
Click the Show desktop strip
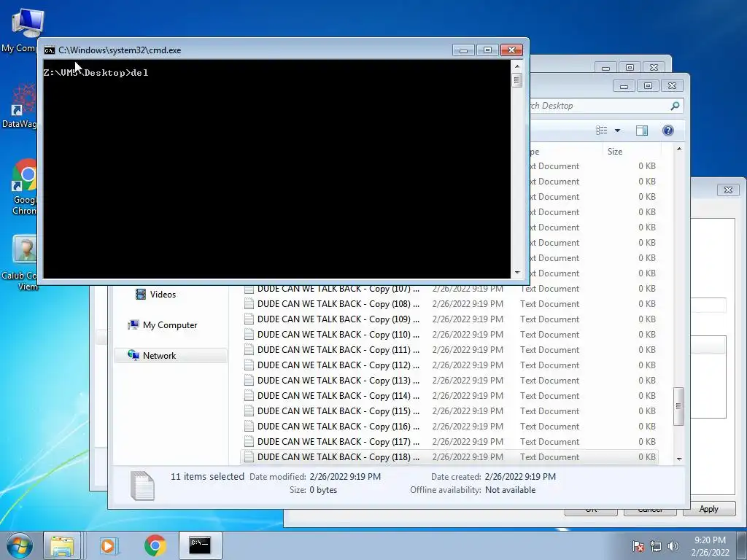[742, 545]
